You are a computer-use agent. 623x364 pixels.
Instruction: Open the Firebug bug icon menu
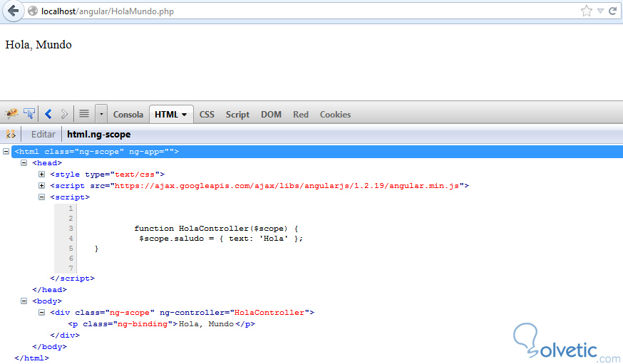click(x=11, y=114)
